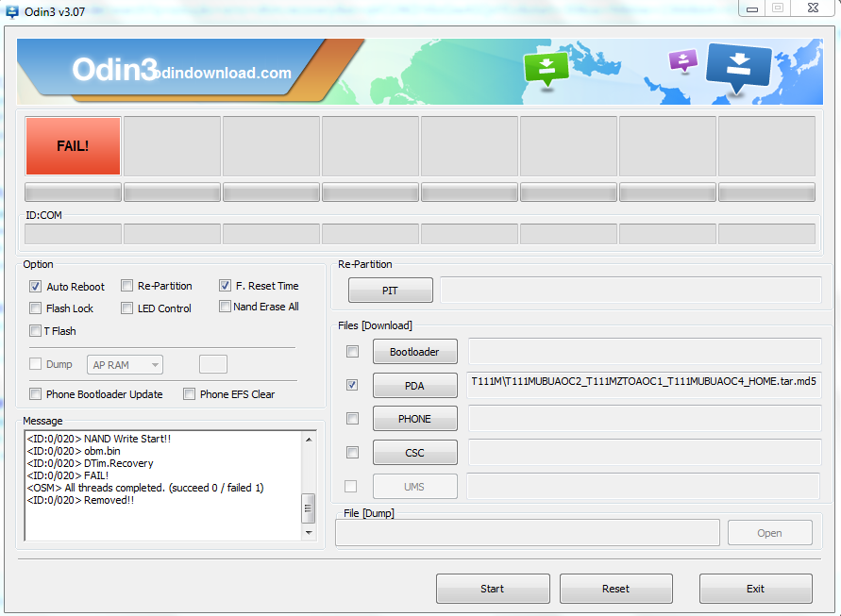Click the 'obm.bin' log line

74,451
